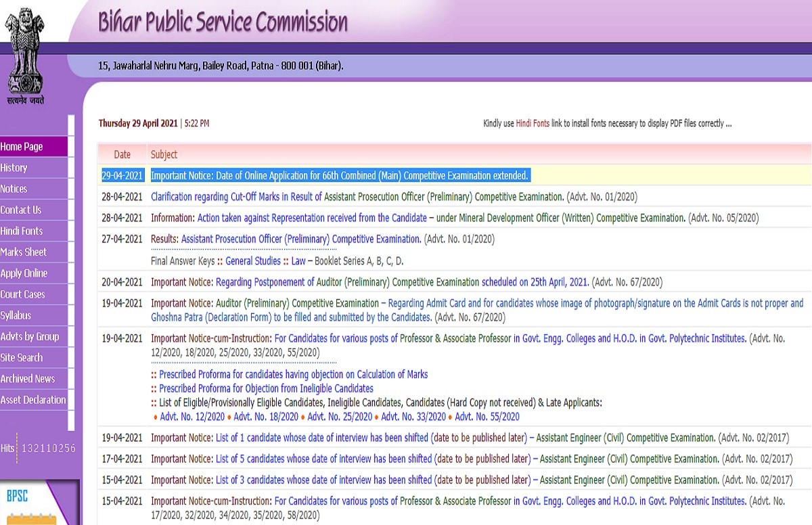
Task: Select Contact Us in the sidebar
Action: pyautogui.click(x=21, y=210)
